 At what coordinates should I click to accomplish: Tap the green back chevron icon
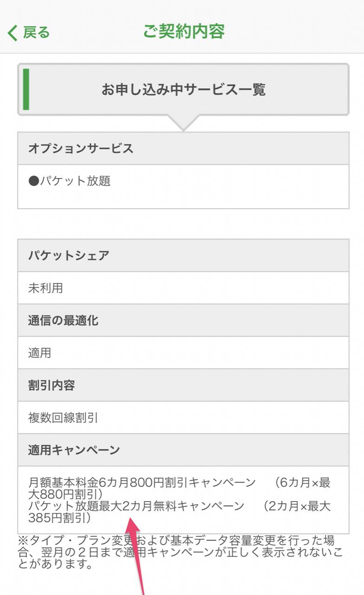point(13,33)
